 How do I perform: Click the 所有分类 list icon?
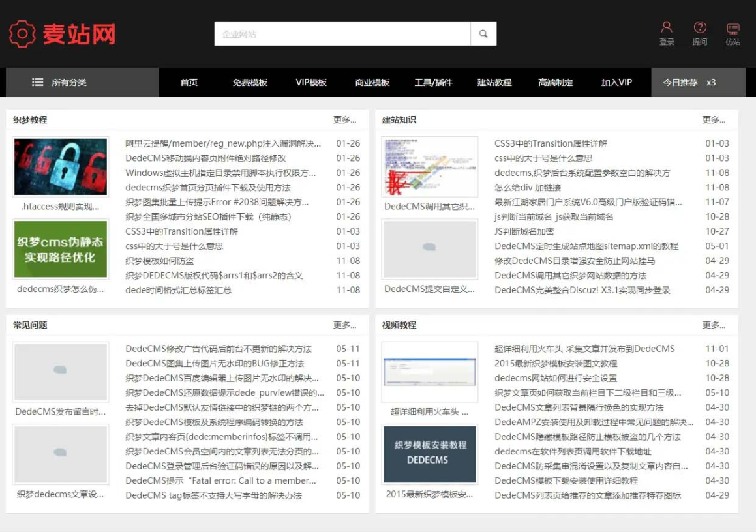(x=38, y=83)
